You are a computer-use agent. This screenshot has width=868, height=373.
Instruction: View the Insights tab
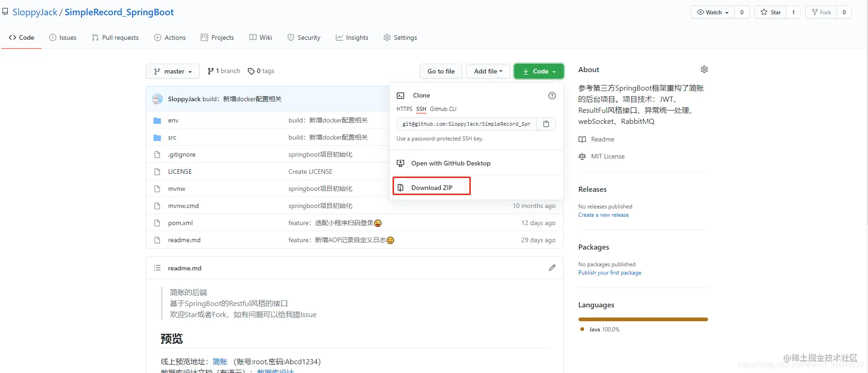click(x=352, y=37)
